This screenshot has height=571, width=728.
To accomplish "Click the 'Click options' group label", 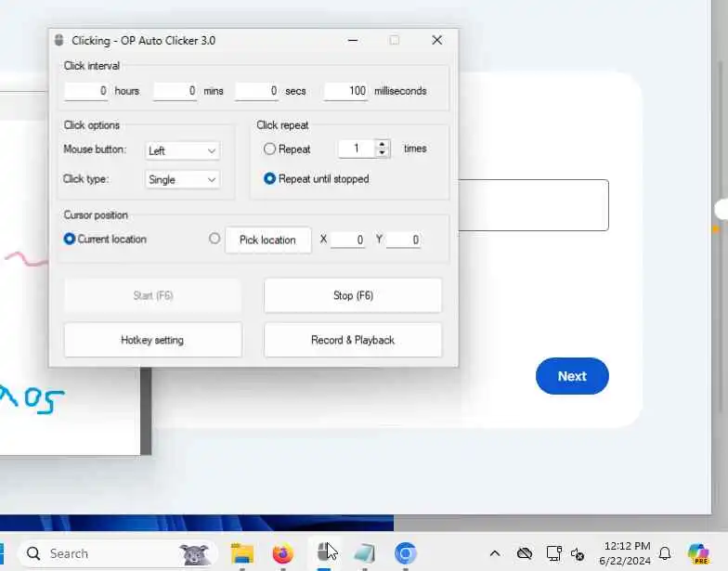I will (91, 125).
